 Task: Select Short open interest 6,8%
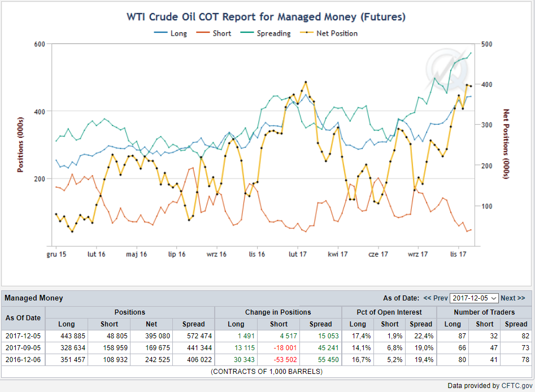395,348
